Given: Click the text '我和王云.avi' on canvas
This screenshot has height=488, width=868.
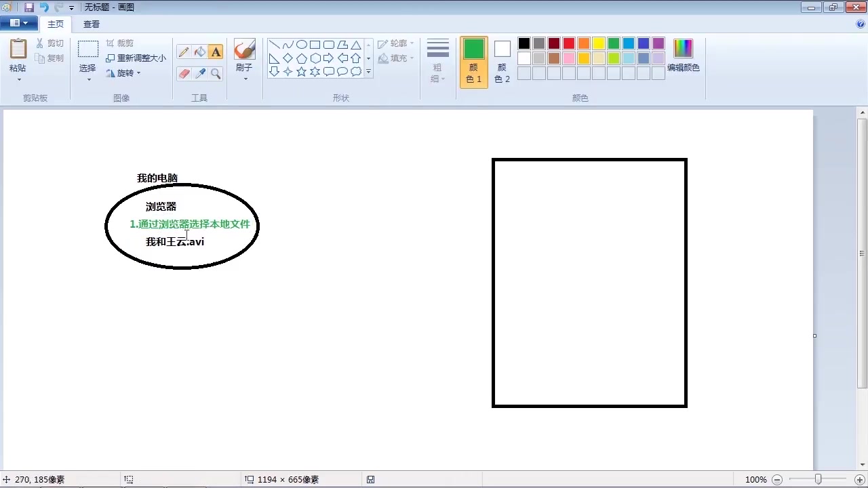Looking at the screenshot, I should (x=175, y=242).
